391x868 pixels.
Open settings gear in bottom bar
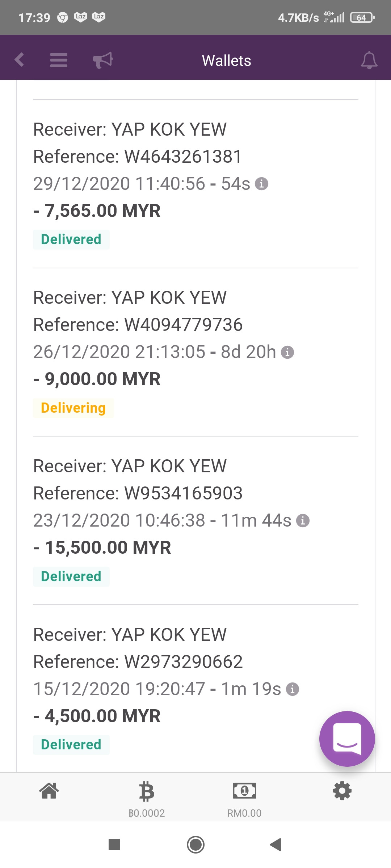point(342,791)
